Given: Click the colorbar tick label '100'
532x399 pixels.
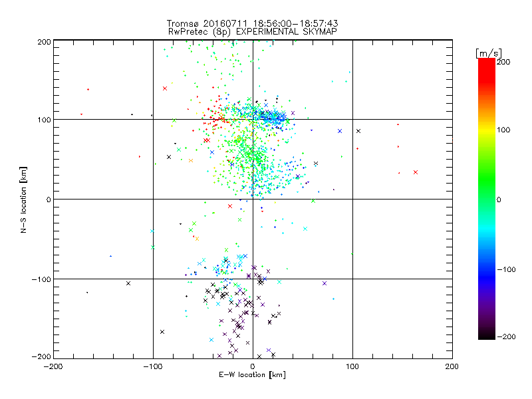Looking at the screenshot, I should [503, 130].
